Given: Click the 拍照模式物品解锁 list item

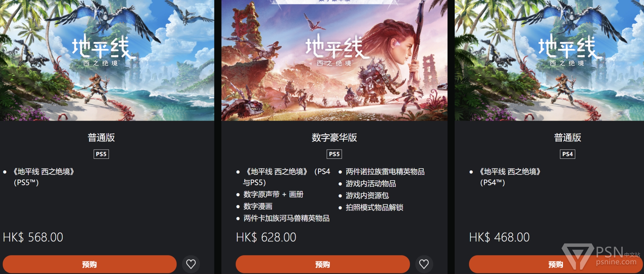Looking at the screenshot, I should pyautogui.click(x=375, y=207).
